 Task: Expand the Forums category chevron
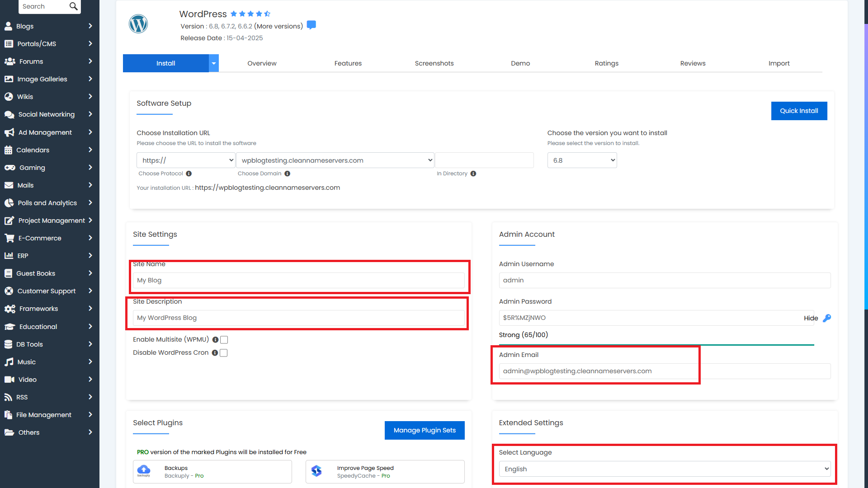pos(90,61)
